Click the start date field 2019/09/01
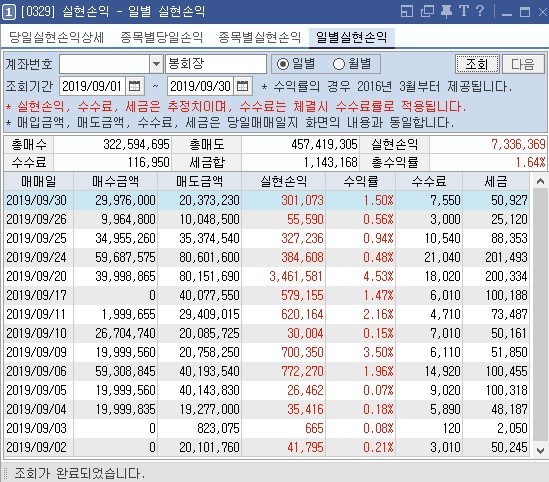This screenshot has width=549, height=482. point(92,86)
